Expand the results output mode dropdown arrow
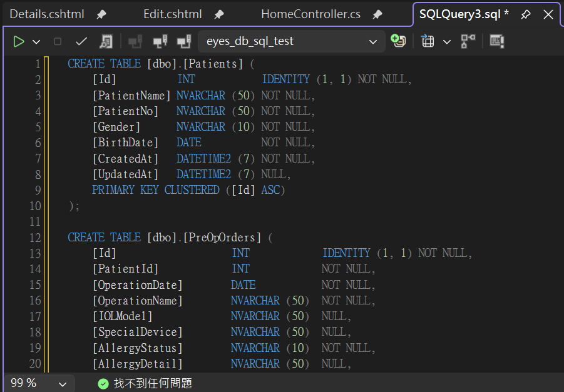Screen dimensions: 564x392 (x=447, y=42)
